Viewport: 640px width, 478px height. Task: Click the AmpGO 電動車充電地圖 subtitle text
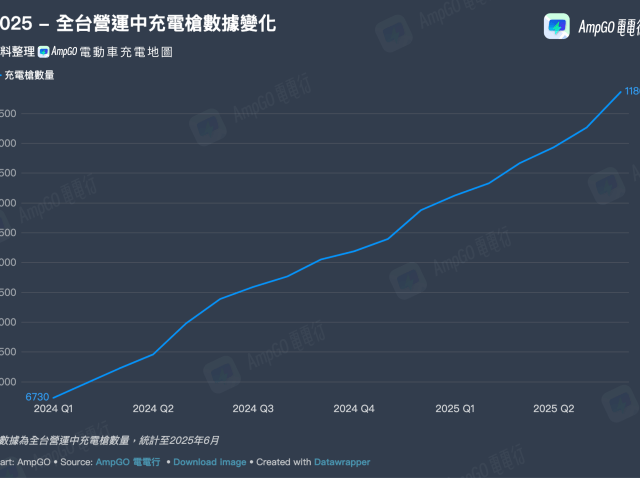112,52
